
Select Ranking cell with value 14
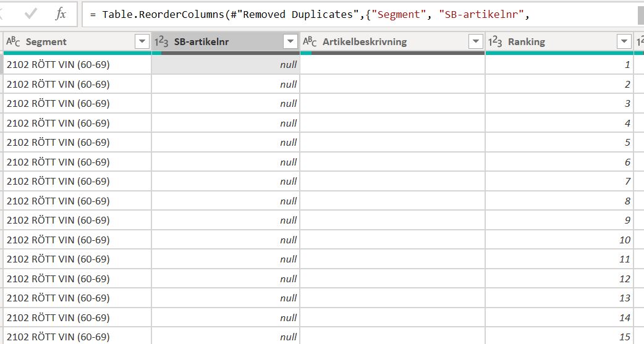[x=559, y=318]
